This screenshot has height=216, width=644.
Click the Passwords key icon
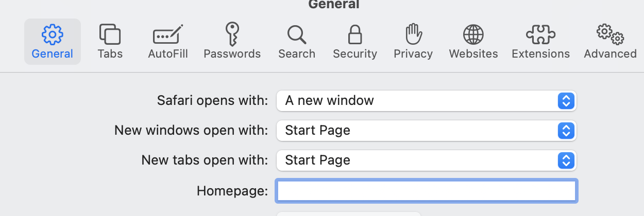coord(232,34)
